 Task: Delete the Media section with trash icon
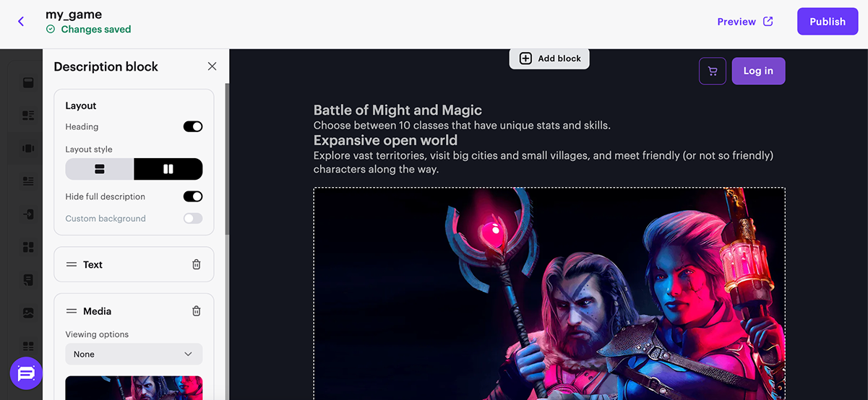tap(197, 311)
